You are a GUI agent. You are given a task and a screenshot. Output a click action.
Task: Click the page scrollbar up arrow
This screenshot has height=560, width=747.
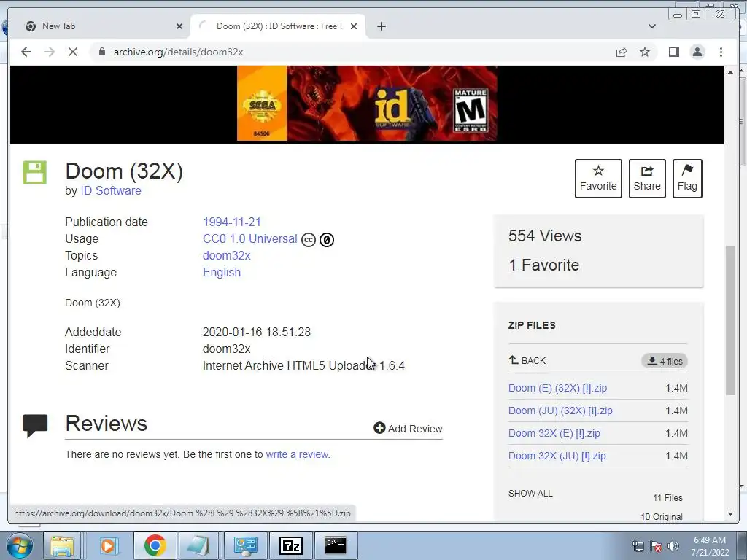730,72
